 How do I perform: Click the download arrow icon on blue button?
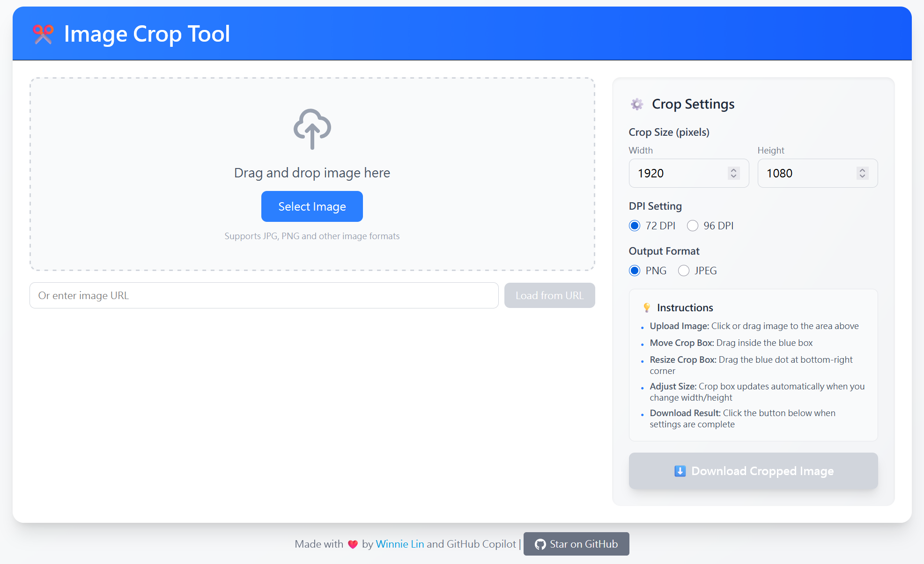pyautogui.click(x=680, y=471)
